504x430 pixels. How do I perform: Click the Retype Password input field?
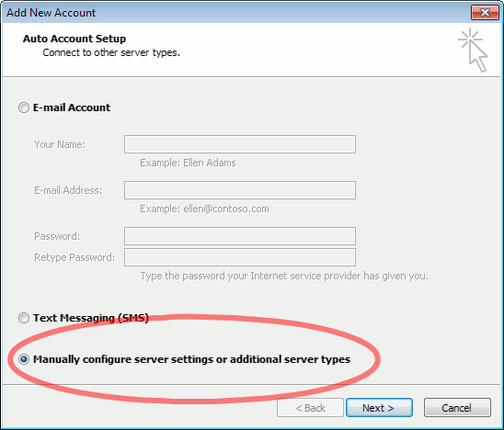coord(240,257)
